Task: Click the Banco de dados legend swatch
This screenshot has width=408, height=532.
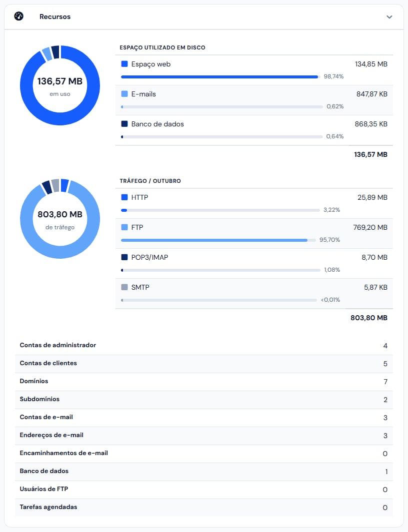Action: [x=124, y=124]
